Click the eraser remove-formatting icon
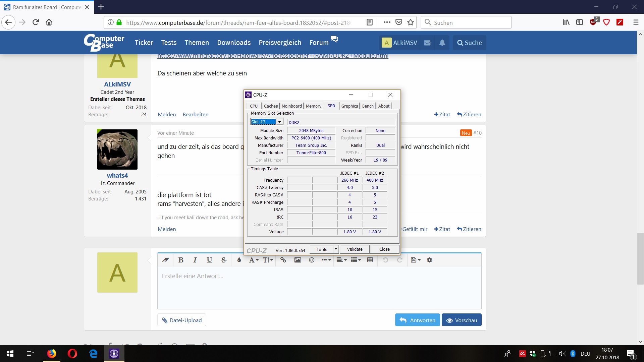This screenshot has width=644, height=362. 165,260
